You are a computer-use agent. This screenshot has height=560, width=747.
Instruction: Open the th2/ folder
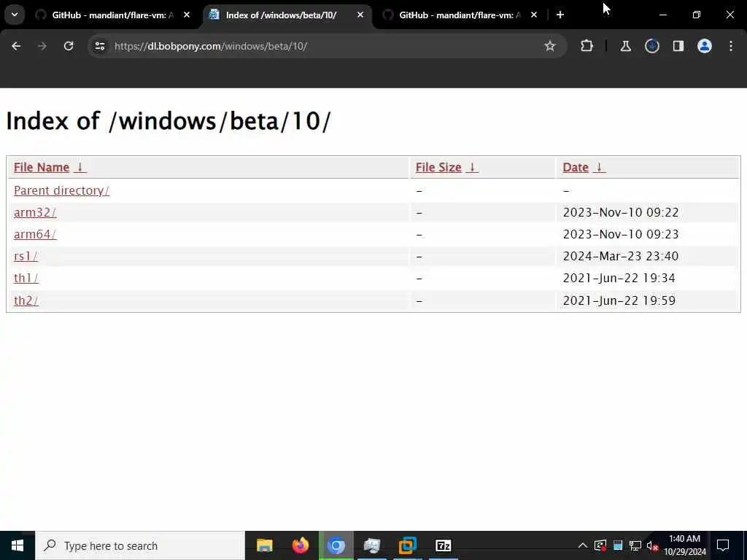(26, 300)
